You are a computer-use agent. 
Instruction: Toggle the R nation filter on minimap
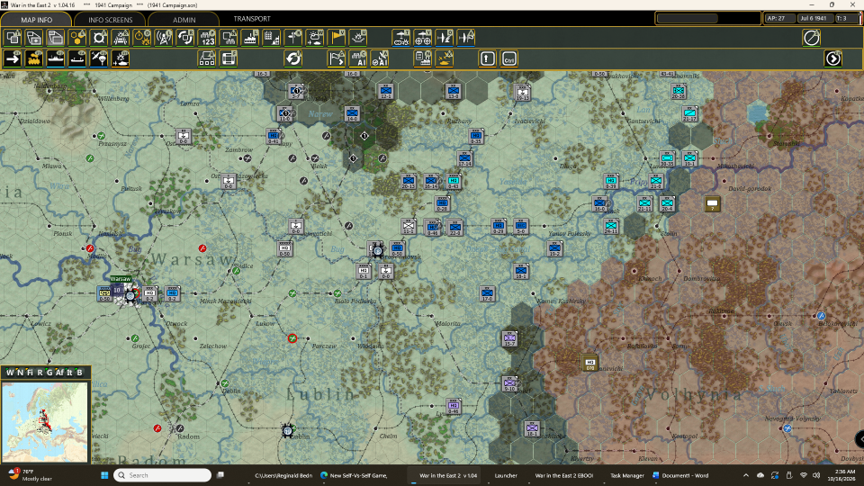coord(40,372)
